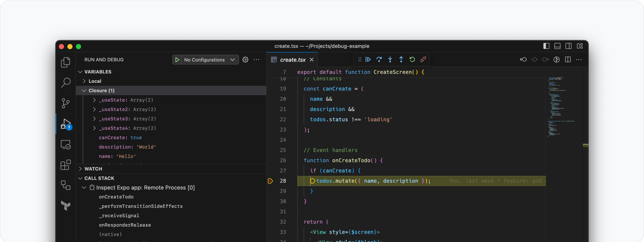Image resolution: width=644 pixels, height=242 pixels.
Task: Click the RUN AND DEBUG panel title
Action: click(104, 60)
